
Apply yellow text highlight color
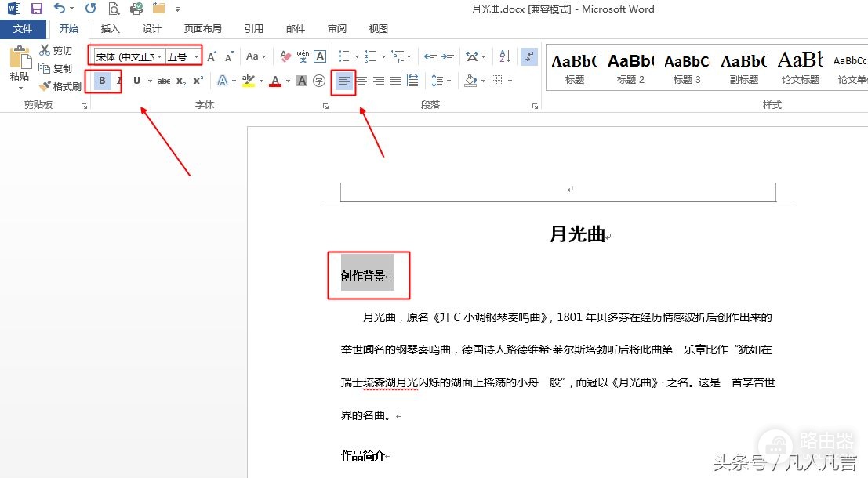[249, 81]
